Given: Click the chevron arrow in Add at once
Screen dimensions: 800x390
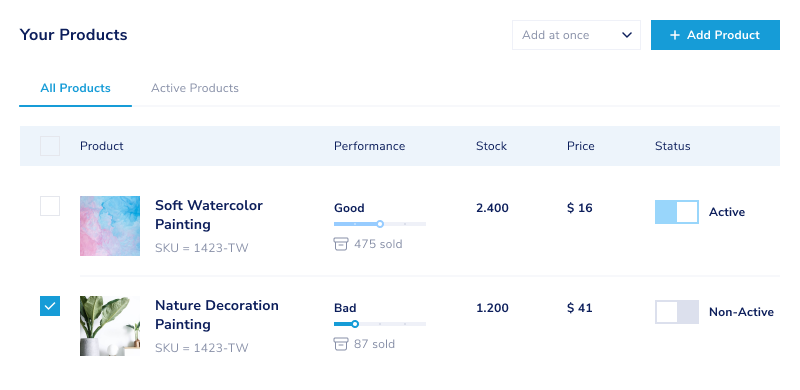Looking at the screenshot, I should point(627,35).
